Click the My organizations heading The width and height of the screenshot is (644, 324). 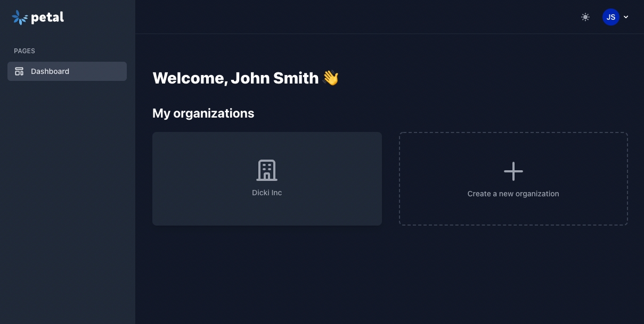pos(203,113)
